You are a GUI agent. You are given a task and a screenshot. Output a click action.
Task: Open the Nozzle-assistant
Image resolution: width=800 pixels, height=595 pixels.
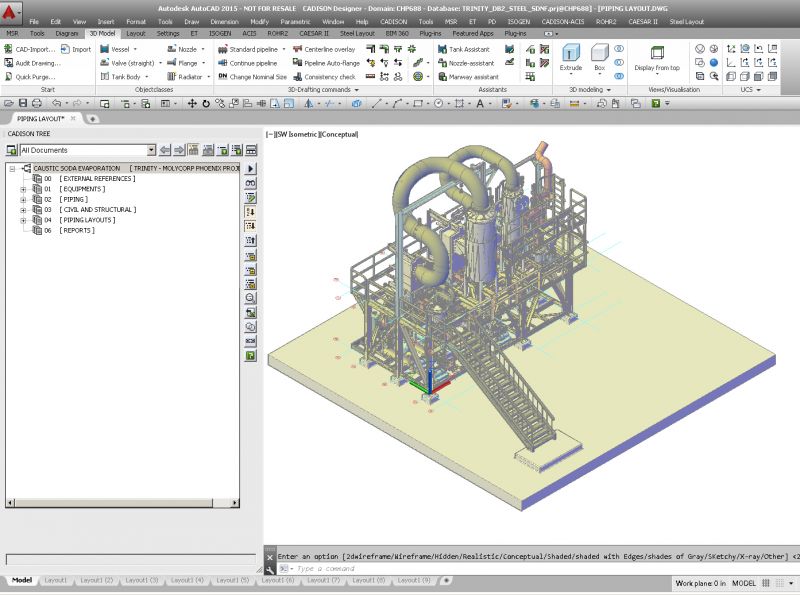(x=466, y=63)
